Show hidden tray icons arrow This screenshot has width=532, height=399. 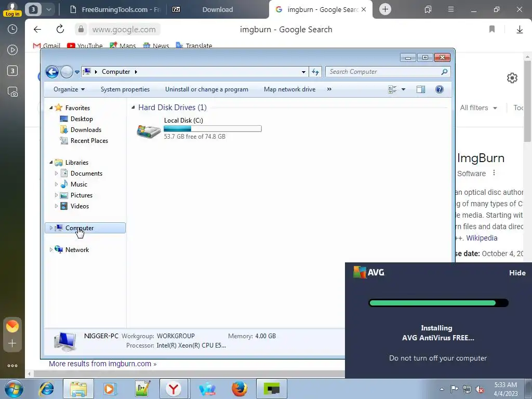pos(442,389)
